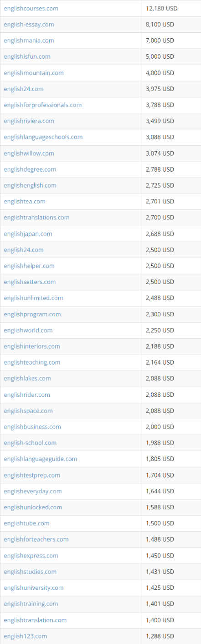Open englishuniversity.com link
The width and height of the screenshot is (201, 644).
click(x=34, y=588)
